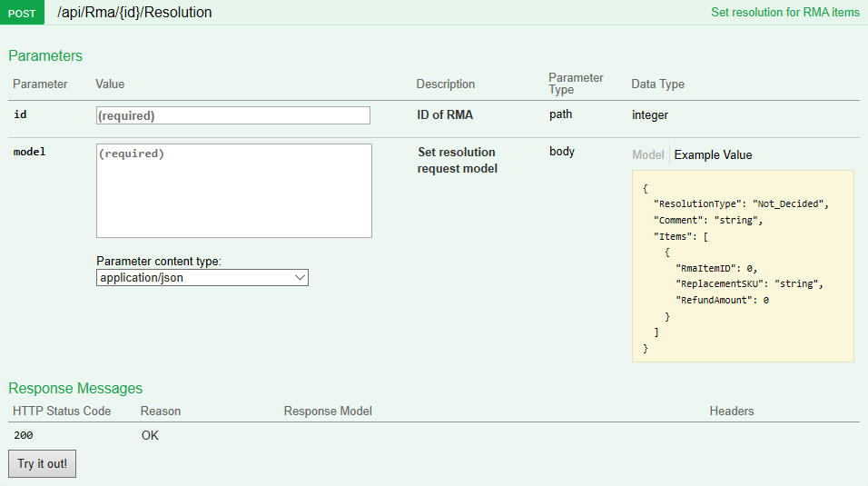The image size is (868, 486).
Task: Switch to the Model tab
Action: [647, 154]
